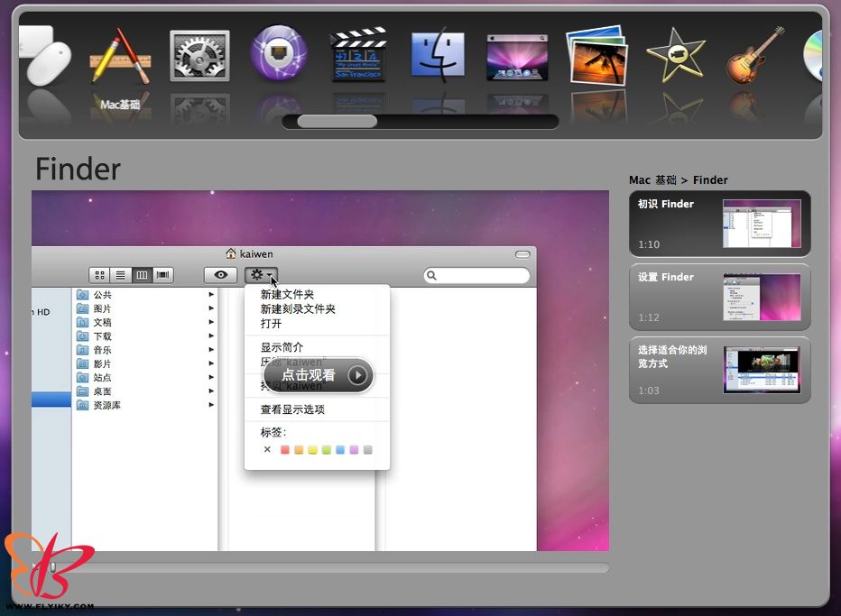Image resolution: width=841 pixels, height=616 pixels.
Task: Click the folder icon next to 资源库
Action: coord(83,405)
